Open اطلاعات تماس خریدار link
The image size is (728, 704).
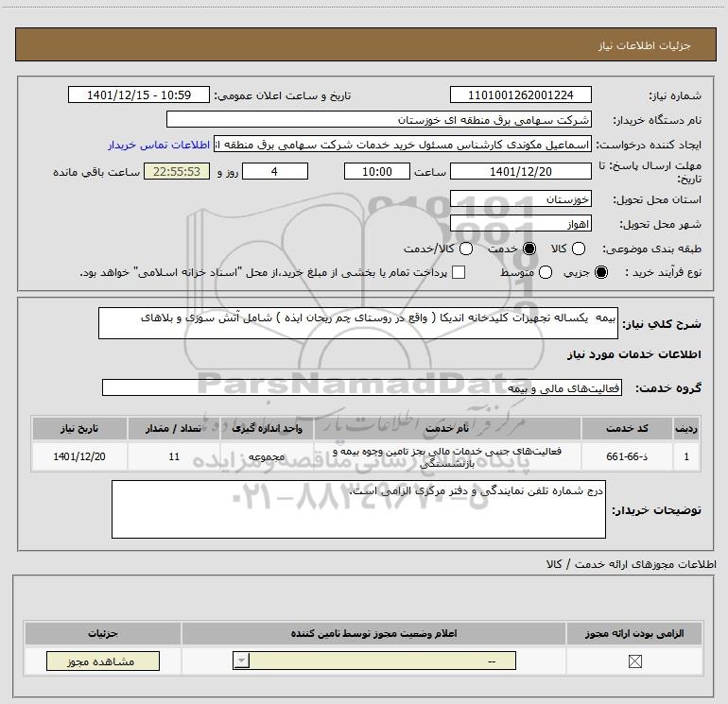159,145
